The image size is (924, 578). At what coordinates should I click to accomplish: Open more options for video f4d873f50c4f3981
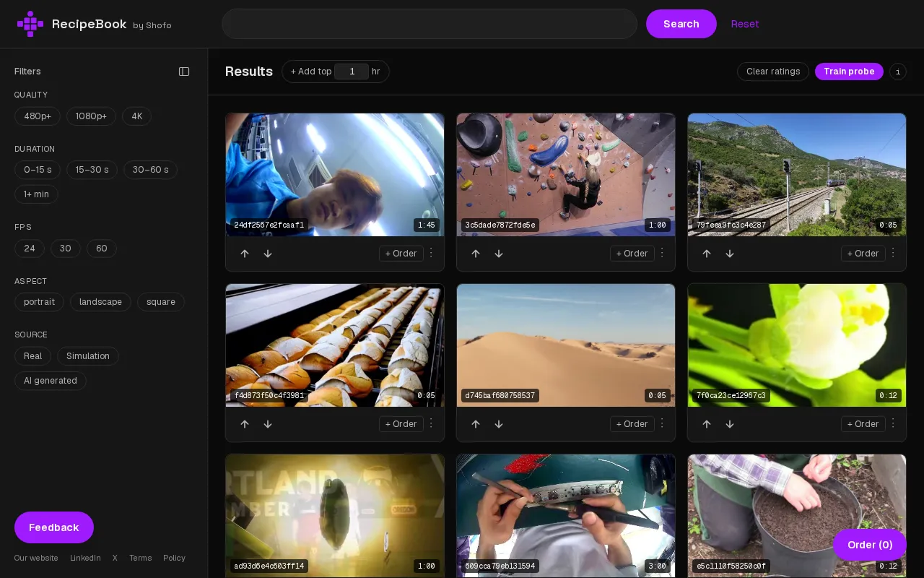coord(431,423)
